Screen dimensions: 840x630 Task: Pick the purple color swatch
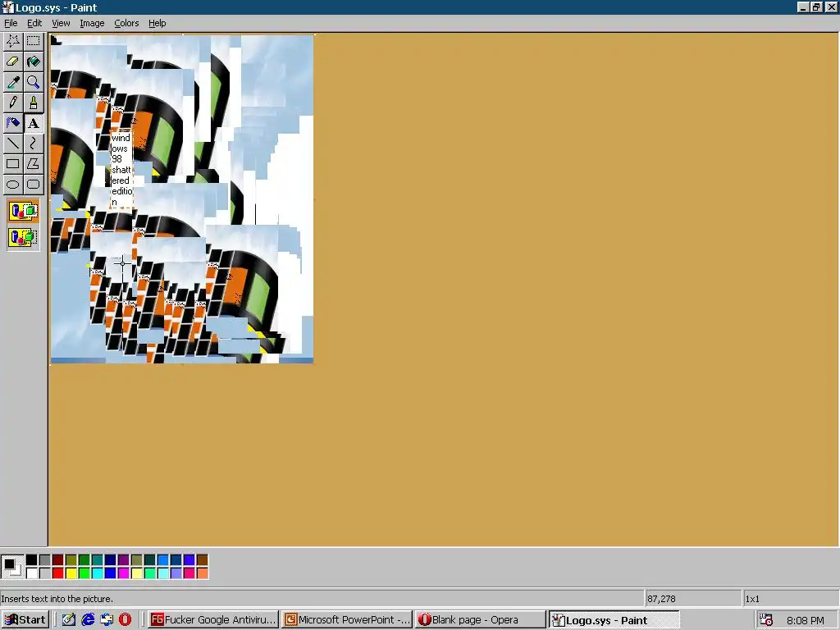tap(123, 559)
